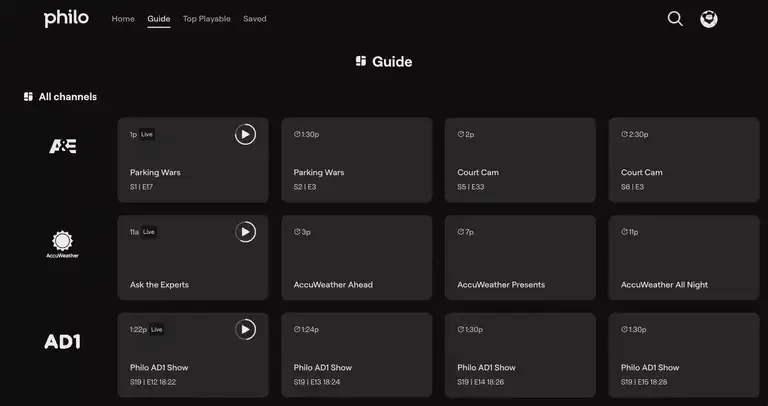
Task: Click clock icon beside 2:30p Court Cam
Action: (624, 134)
